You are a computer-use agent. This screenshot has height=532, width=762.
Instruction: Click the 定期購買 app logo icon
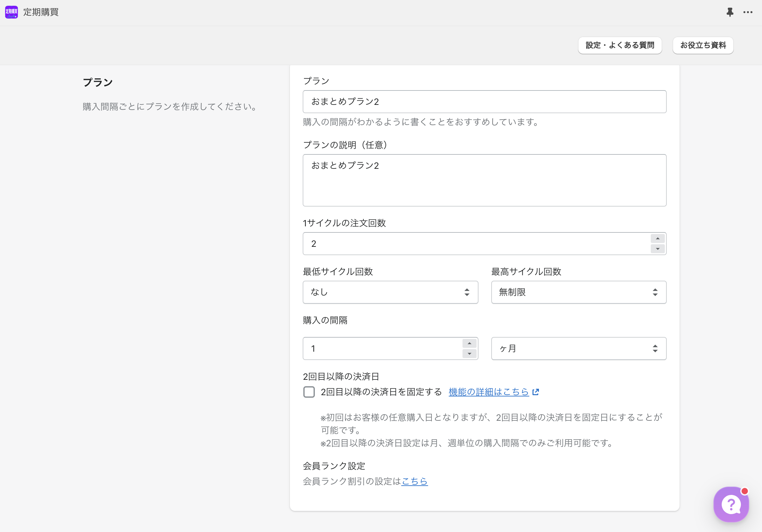point(11,12)
